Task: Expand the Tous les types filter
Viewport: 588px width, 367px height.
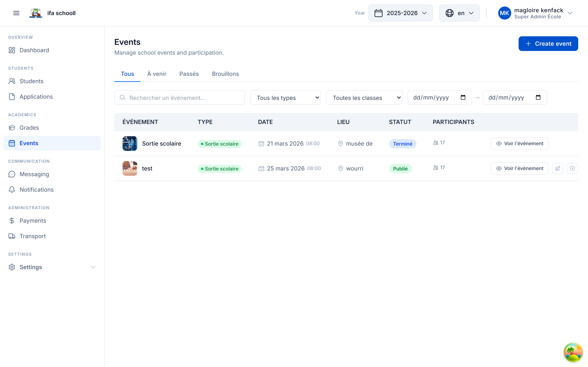Action: [285, 98]
